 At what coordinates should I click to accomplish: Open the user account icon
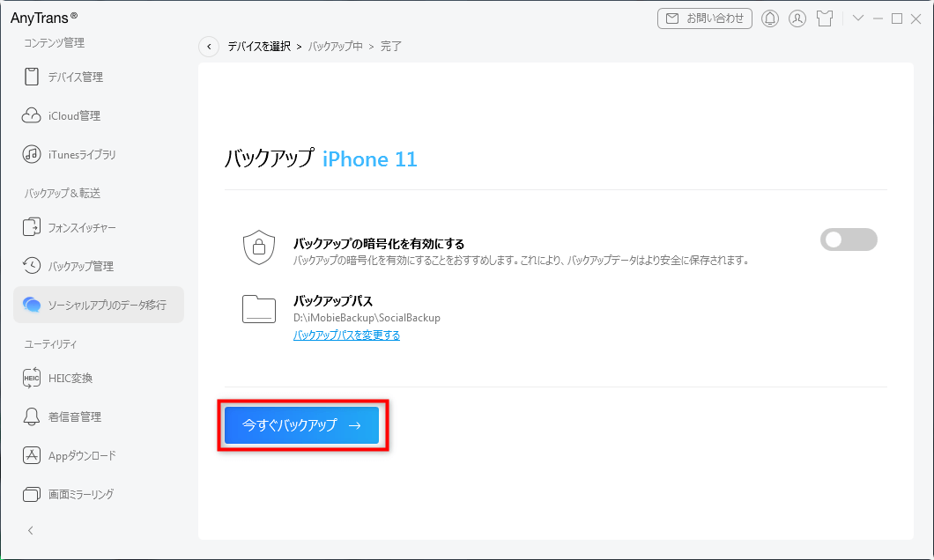(x=797, y=18)
